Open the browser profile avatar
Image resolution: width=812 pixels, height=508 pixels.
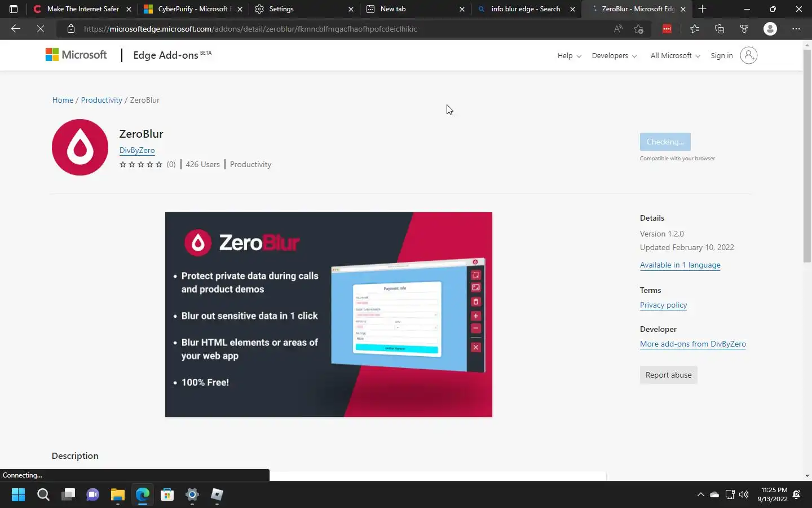[770, 29]
